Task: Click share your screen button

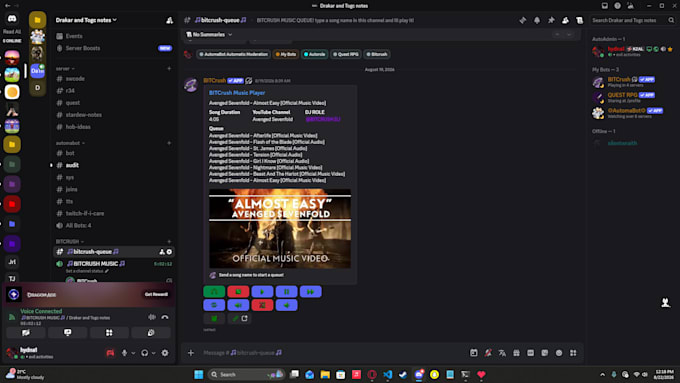Action: pos(68,333)
